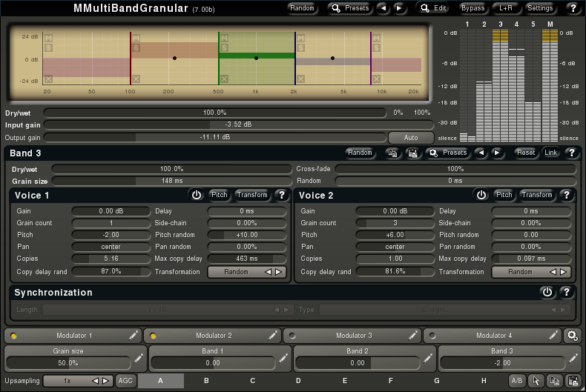This screenshot has height=392, width=586.
Task: Previous Band 3 preset arrow
Action: point(481,153)
